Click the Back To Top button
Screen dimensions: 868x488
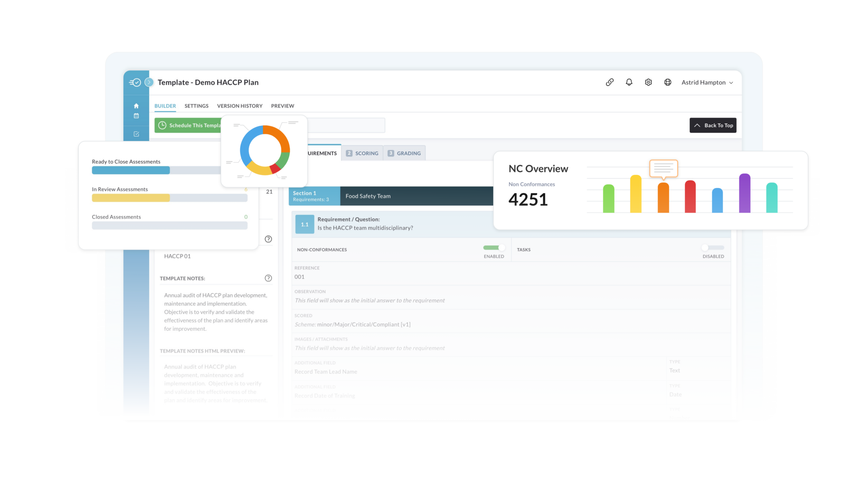[x=713, y=125]
